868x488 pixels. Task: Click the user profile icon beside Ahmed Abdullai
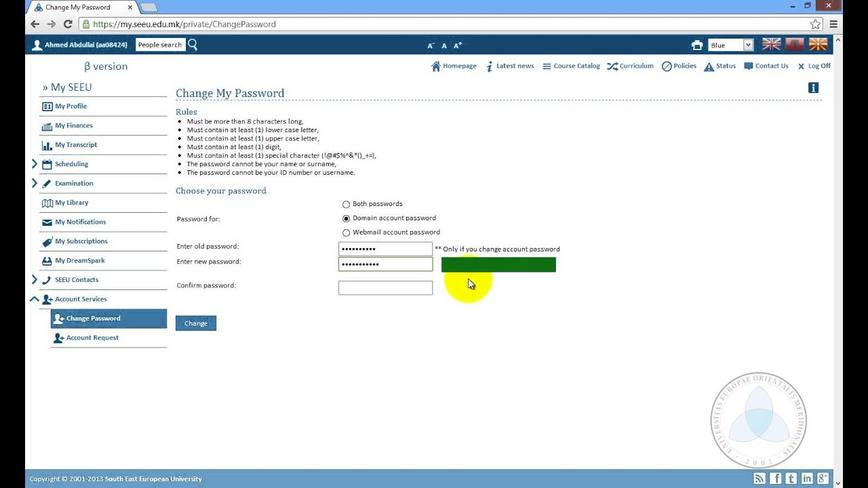37,45
